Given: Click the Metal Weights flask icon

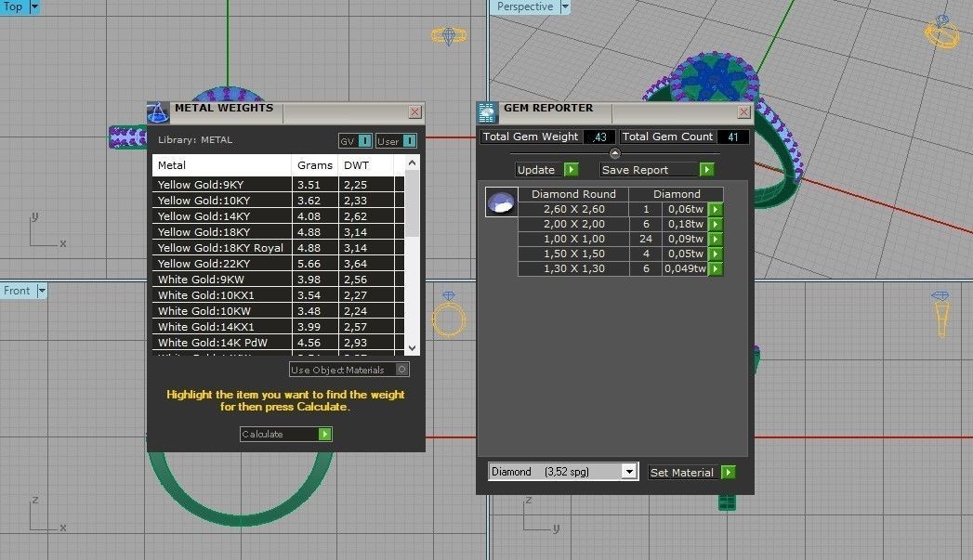Looking at the screenshot, I should click(158, 112).
